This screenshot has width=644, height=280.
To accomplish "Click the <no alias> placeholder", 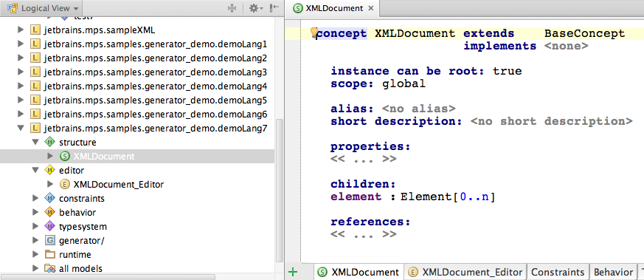I will pos(418,109).
